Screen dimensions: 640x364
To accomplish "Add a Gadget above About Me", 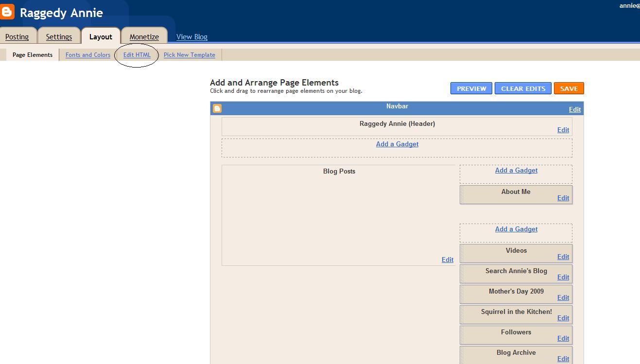I will (516, 170).
